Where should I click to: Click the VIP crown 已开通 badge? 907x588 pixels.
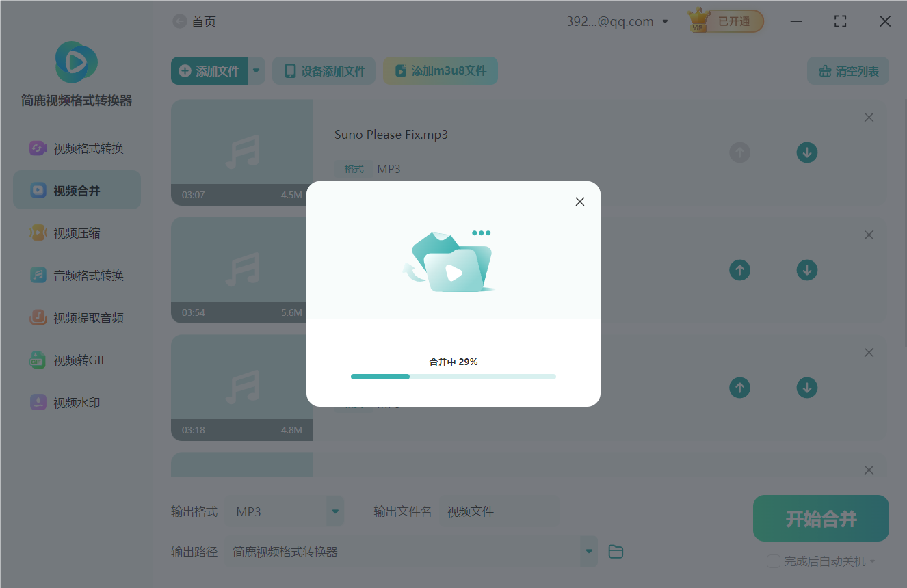click(726, 21)
